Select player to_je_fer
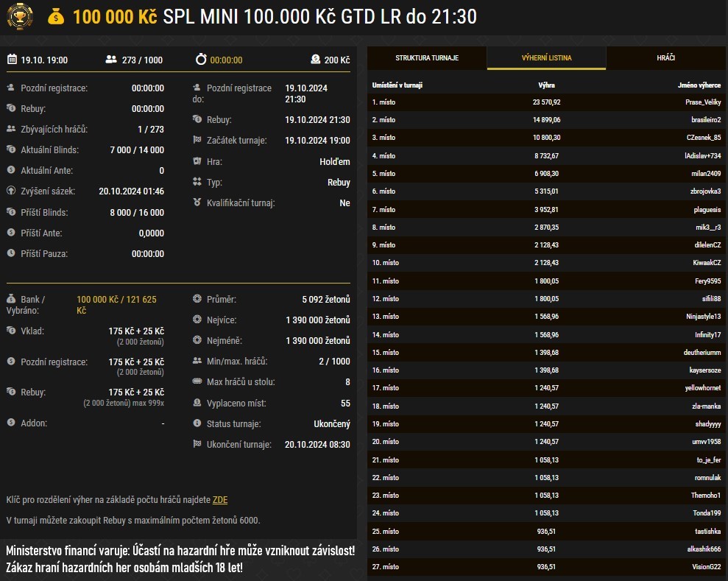This screenshot has height=581, width=728. (x=709, y=459)
